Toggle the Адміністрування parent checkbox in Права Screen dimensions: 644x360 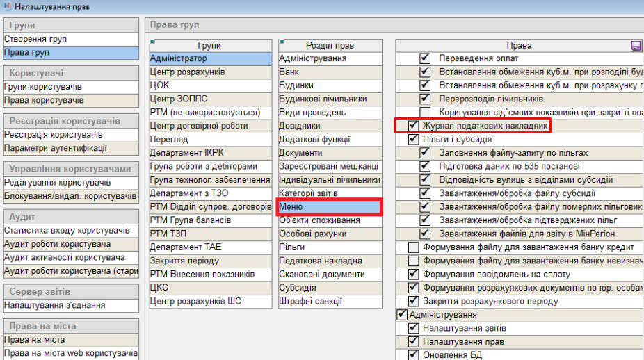(x=401, y=315)
